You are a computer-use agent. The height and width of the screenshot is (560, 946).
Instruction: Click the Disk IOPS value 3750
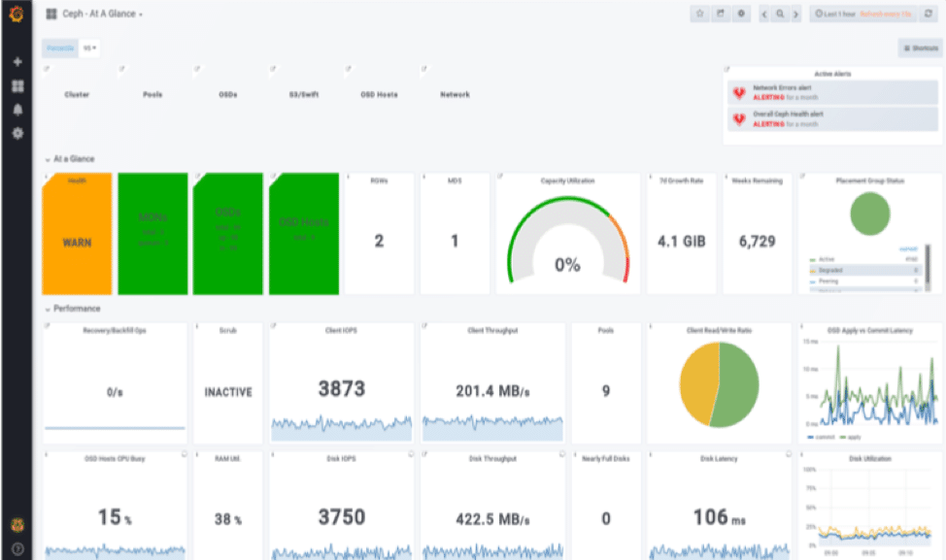coord(342,517)
